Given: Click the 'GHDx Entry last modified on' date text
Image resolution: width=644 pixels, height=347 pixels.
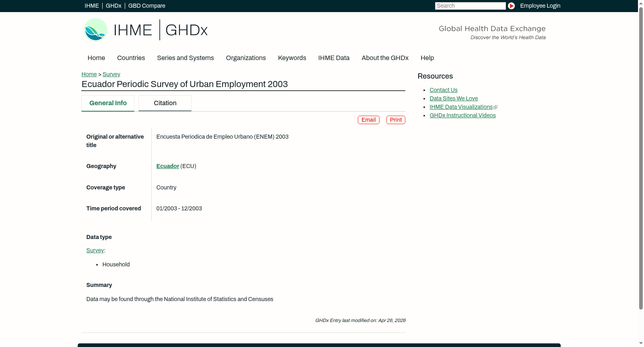Looking at the screenshot, I should (x=360, y=321).
